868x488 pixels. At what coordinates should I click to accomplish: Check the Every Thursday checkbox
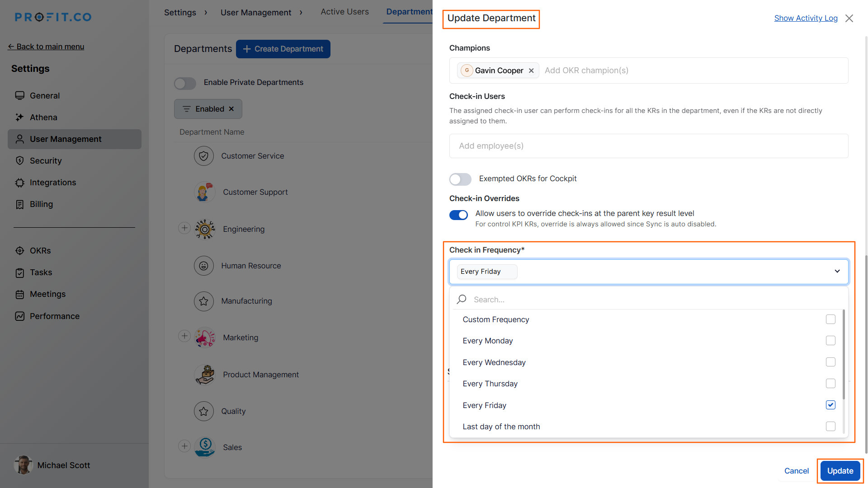[x=830, y=384]
